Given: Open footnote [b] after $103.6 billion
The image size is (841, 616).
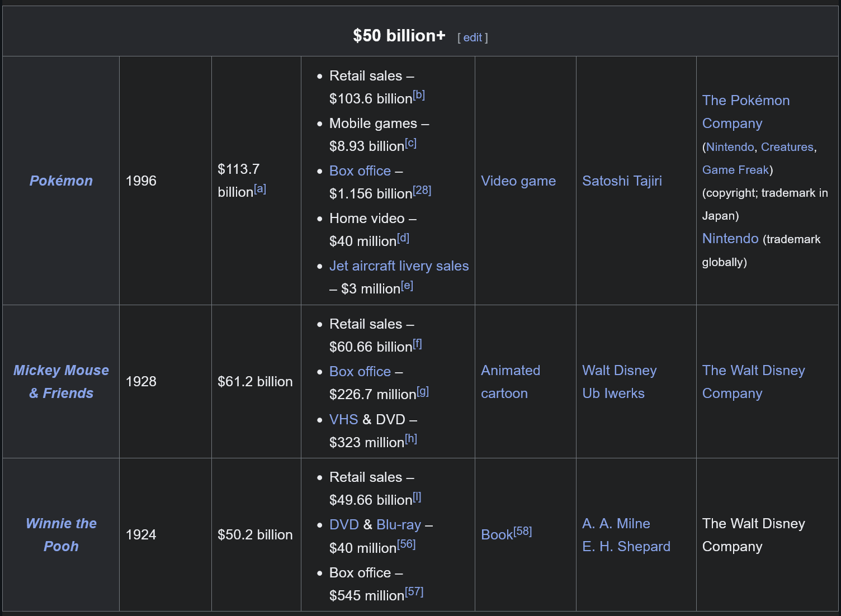Looking at the screenshot, I should click(419, 95).
